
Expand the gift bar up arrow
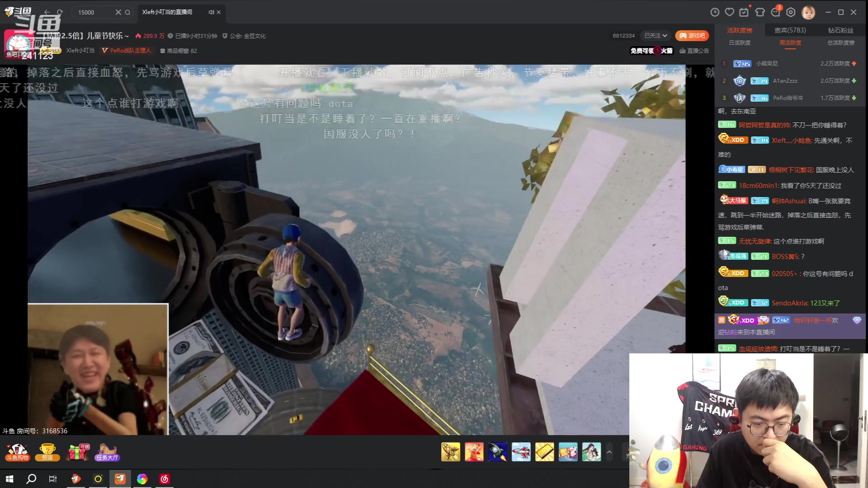pos(609,452)
